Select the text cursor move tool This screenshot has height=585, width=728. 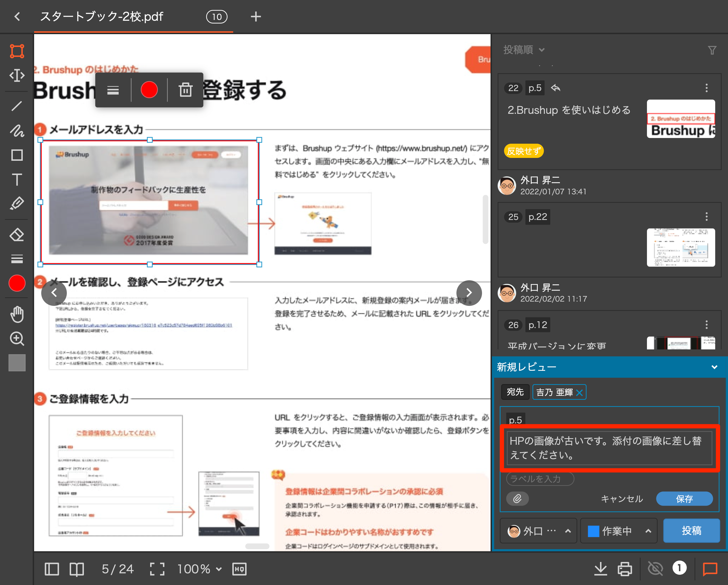pyautogui.click(x=17, y=75)
